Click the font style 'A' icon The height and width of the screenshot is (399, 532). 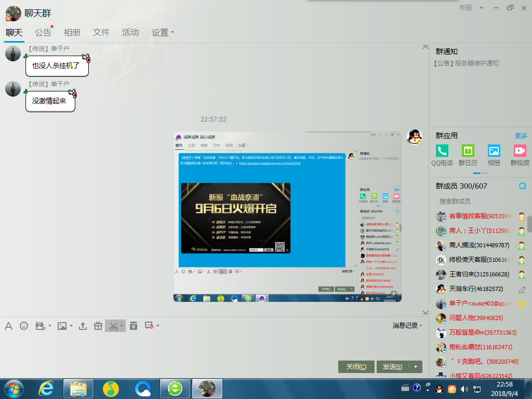pos(8,326)
